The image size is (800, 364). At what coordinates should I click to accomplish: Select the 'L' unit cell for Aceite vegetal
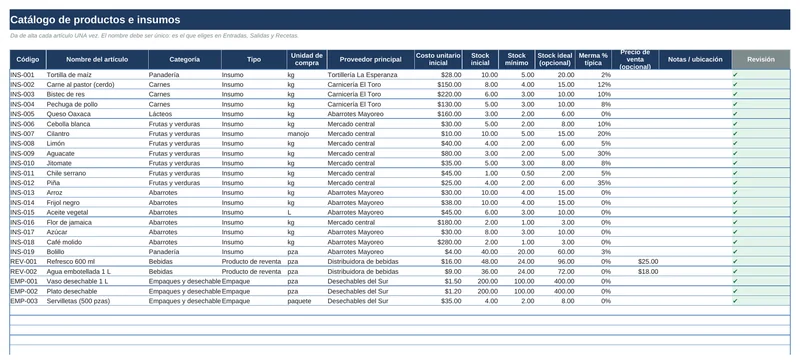pos(307,212)
